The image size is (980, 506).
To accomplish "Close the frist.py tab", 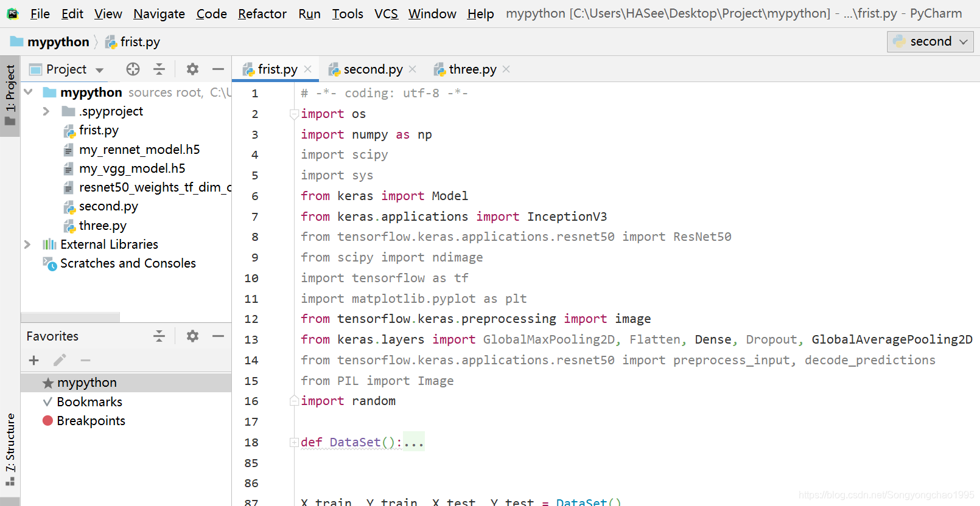I will click(x=308, y=69).
